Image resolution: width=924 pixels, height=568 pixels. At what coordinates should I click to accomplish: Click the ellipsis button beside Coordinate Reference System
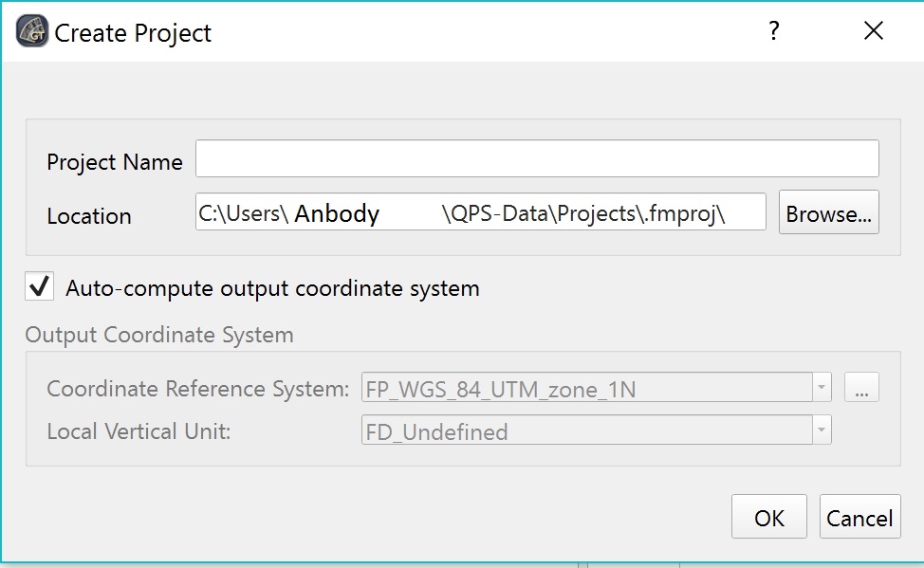861,388
